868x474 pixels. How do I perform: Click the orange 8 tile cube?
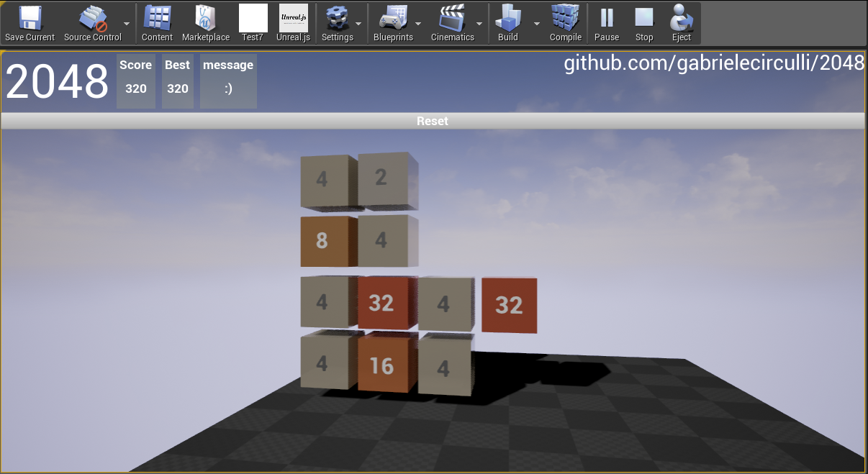pos(329,241)
